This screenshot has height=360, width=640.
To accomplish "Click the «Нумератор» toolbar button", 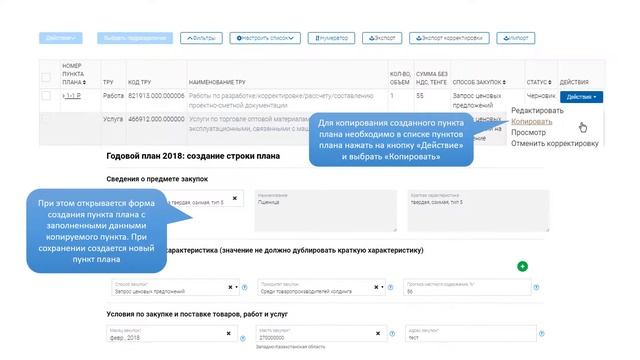I will pyautogui.click(x=331, y=38).
